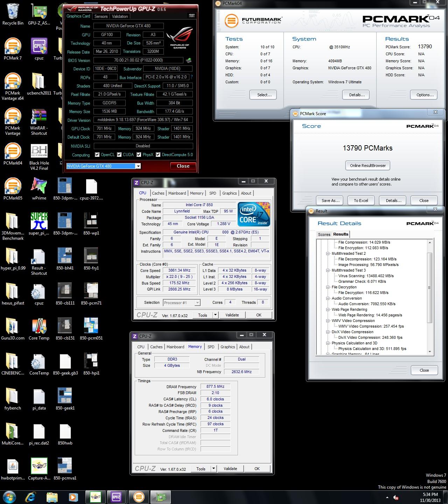
Task: Click Close in Result Details window
Action: tap(424, 370)
